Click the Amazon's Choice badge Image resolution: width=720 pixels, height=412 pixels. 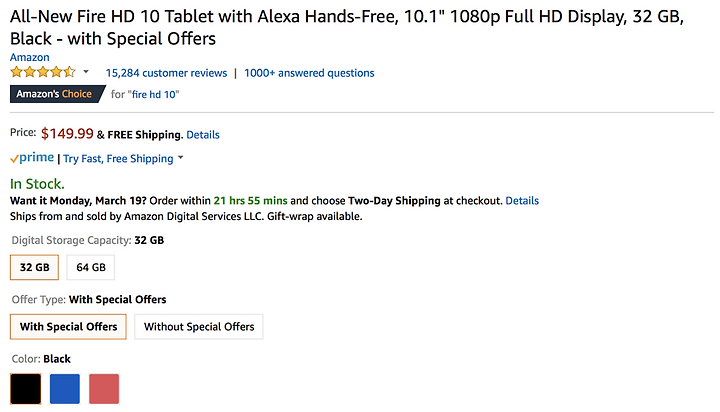57,94
